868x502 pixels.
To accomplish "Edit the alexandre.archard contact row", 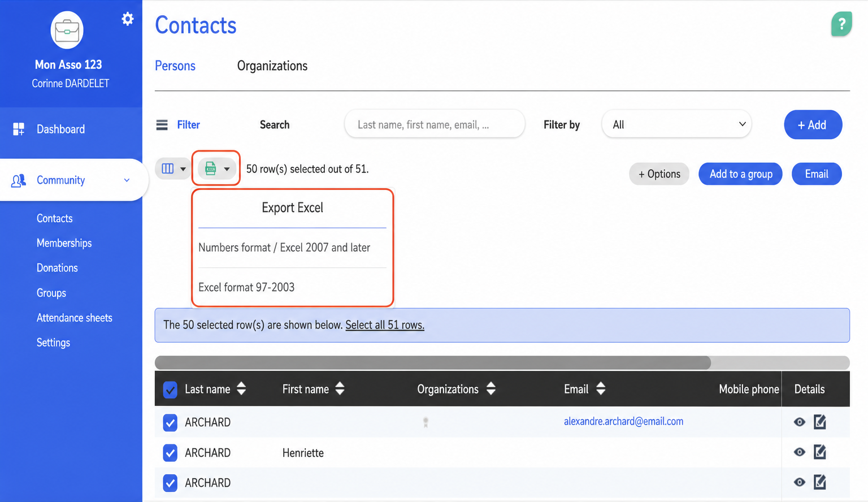I will click(820, 422).
